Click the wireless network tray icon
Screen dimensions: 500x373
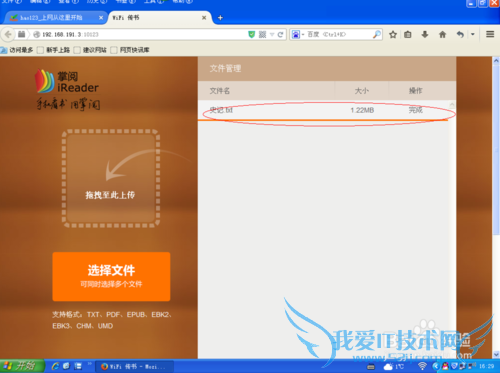tap(422, 366)
